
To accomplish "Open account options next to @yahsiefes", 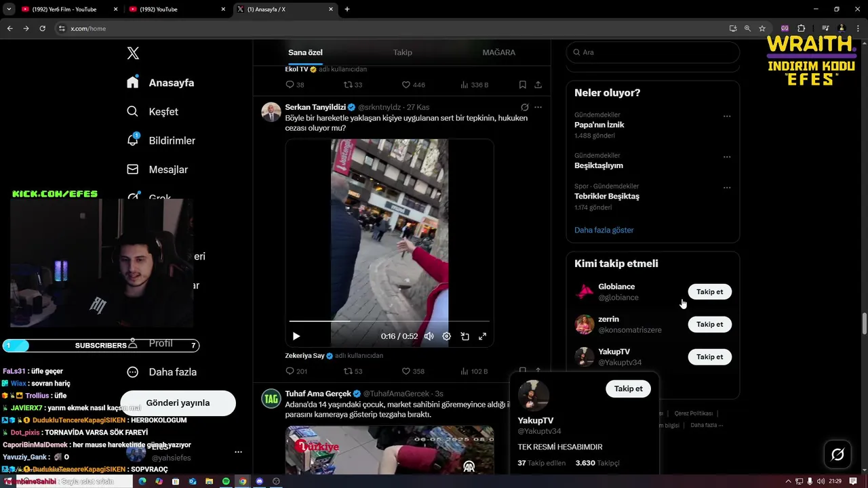I will [238, 451].
